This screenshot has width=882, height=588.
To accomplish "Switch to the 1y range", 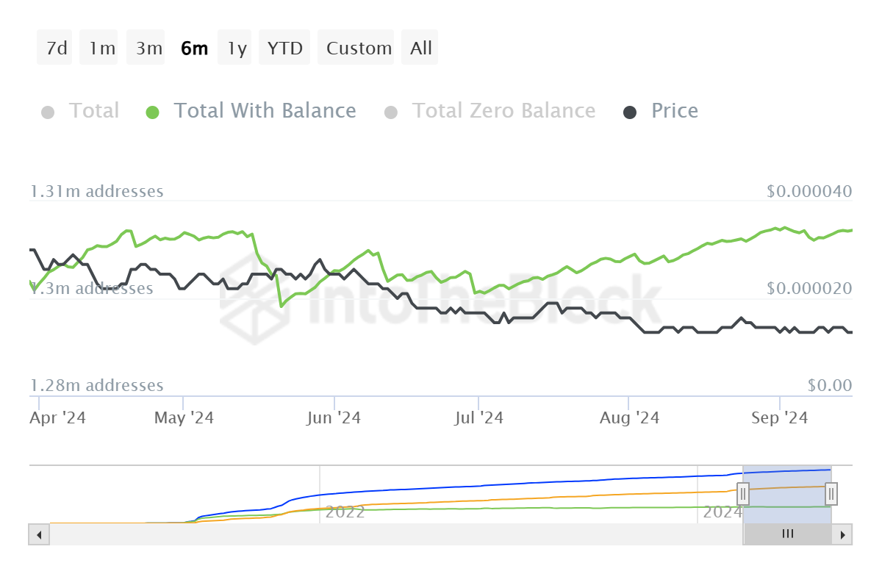I will (235, 49).
